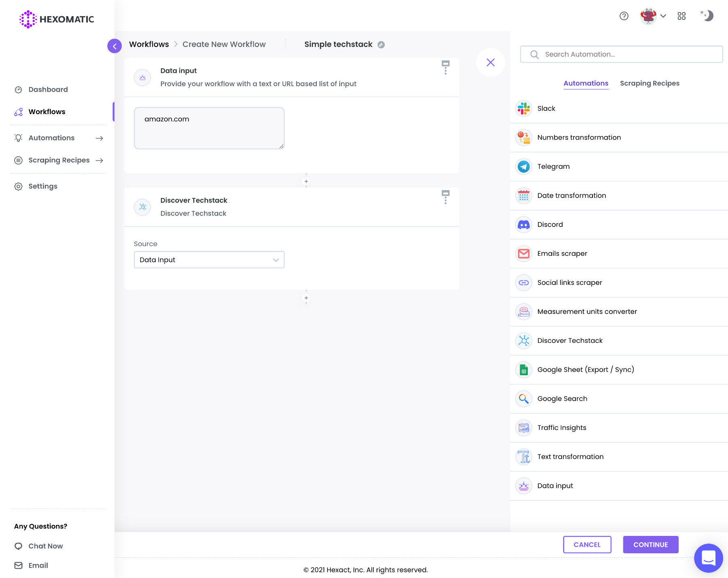Click Data input step icon
The image size is (728, 578).
pos(142,77)
